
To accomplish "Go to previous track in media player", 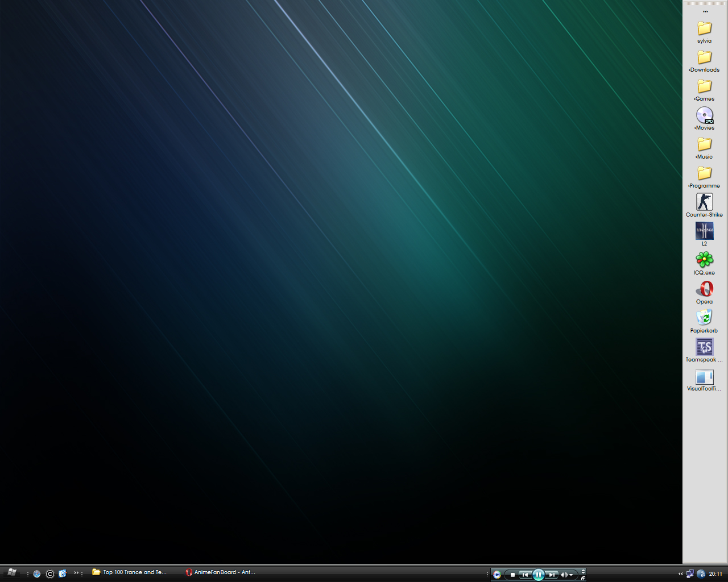I will [525, 575].
